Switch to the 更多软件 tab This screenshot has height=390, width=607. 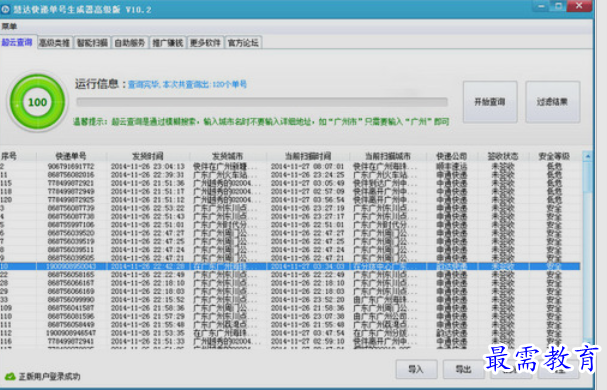point(205,43)
